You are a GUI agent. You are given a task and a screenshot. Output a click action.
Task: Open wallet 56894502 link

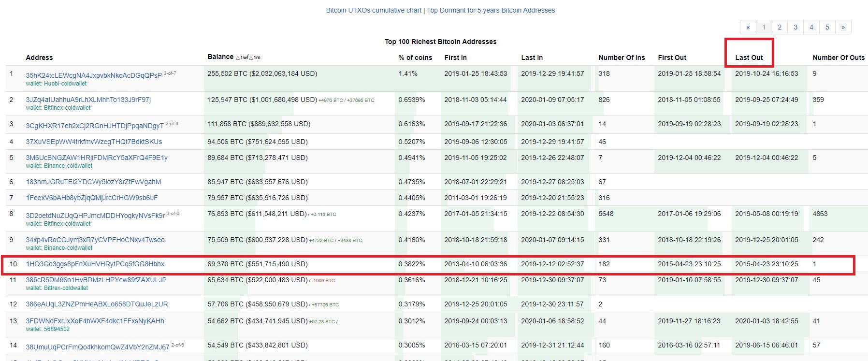pos(48,329)
